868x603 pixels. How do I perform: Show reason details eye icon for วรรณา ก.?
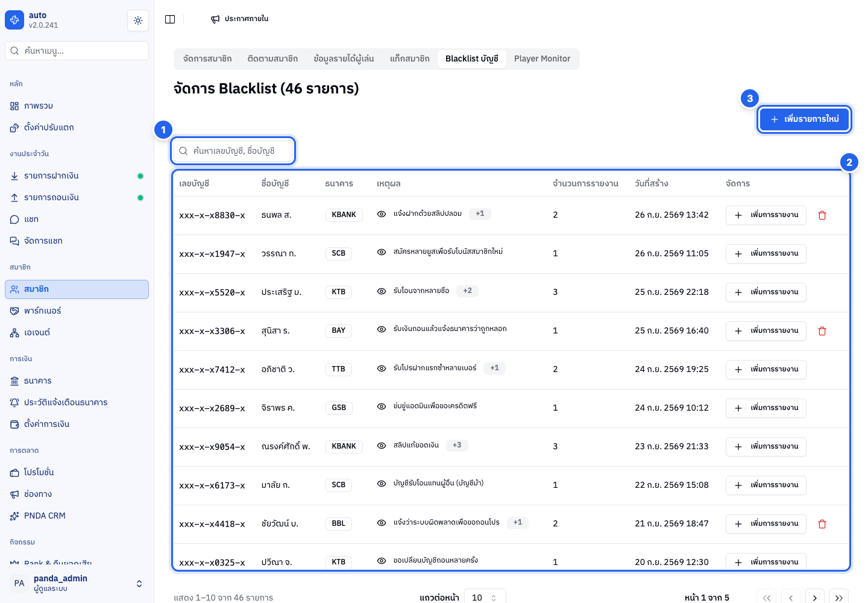pos(382,252)
